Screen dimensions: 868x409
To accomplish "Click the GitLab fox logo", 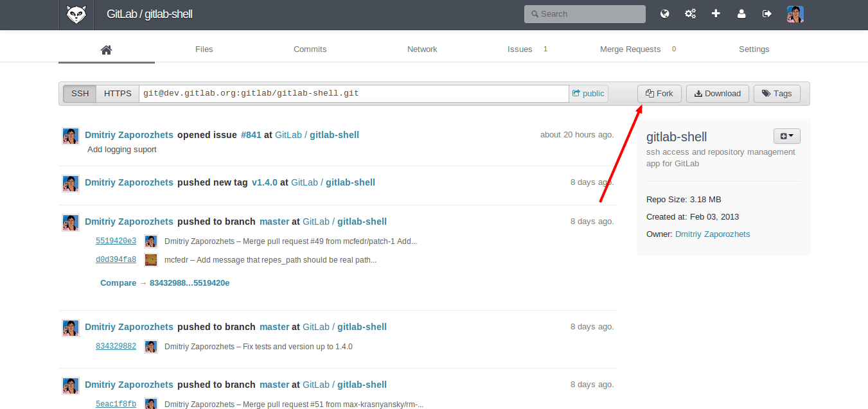I will tap(76, 14).
